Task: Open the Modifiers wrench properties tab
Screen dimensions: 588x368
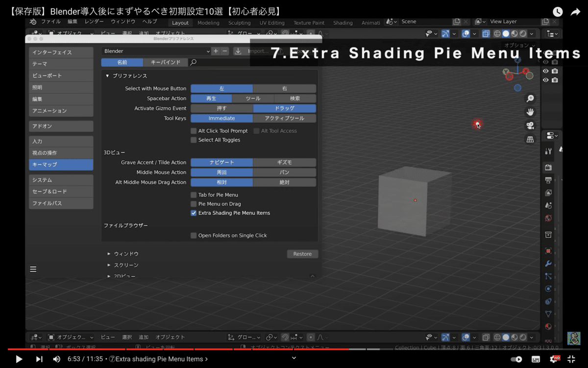Action: click(548, 263)
